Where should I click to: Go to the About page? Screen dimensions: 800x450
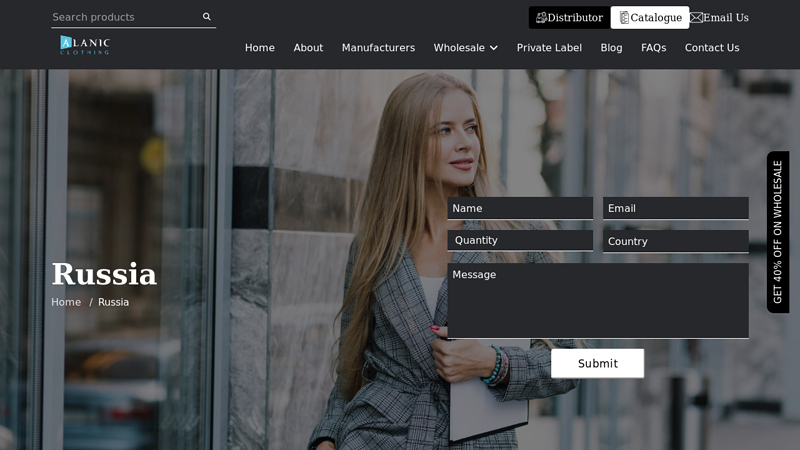pos(308,48)
